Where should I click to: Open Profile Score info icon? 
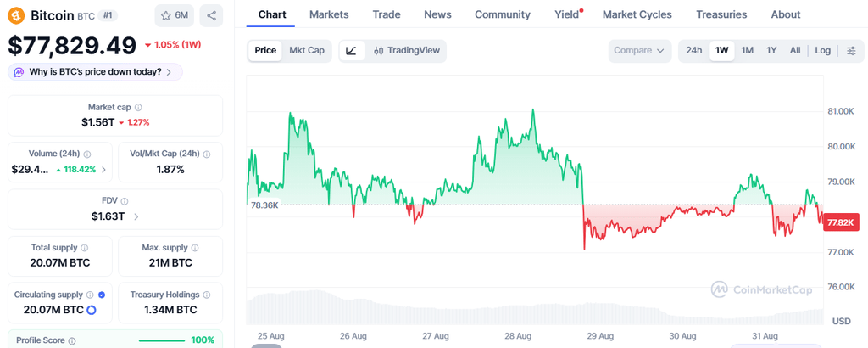click(72, 341)
